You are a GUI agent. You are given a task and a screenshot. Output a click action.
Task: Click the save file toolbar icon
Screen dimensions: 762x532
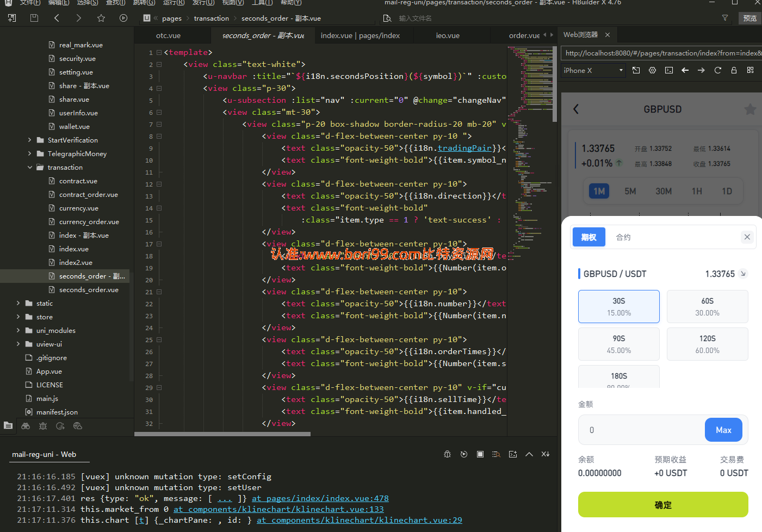[x=34, y=18]
